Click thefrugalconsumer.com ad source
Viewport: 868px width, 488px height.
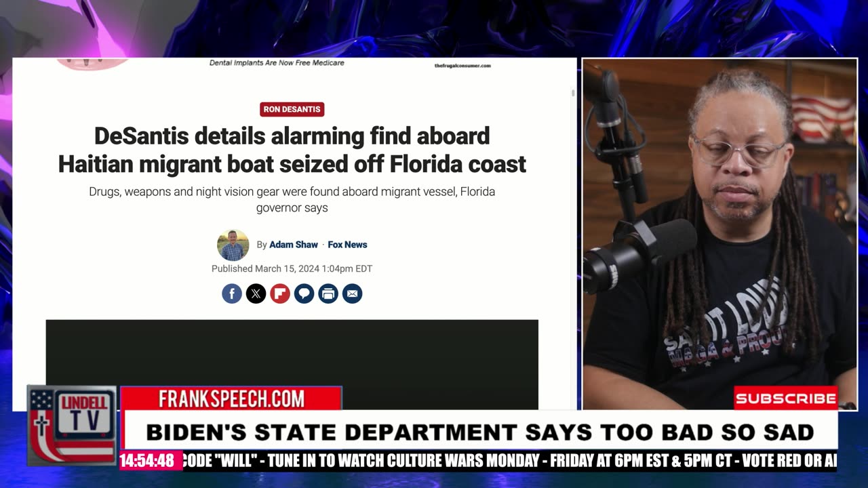pos(462,66)
